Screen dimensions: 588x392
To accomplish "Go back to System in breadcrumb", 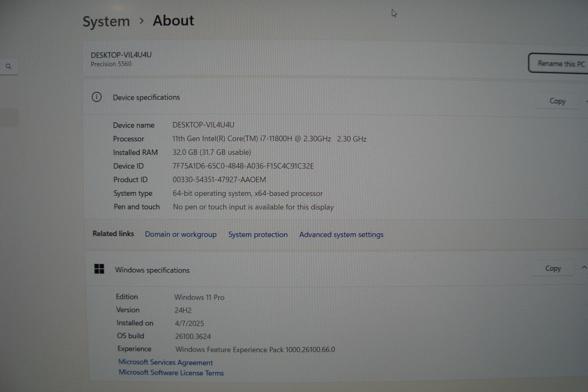I will click(x=106, y=21).
